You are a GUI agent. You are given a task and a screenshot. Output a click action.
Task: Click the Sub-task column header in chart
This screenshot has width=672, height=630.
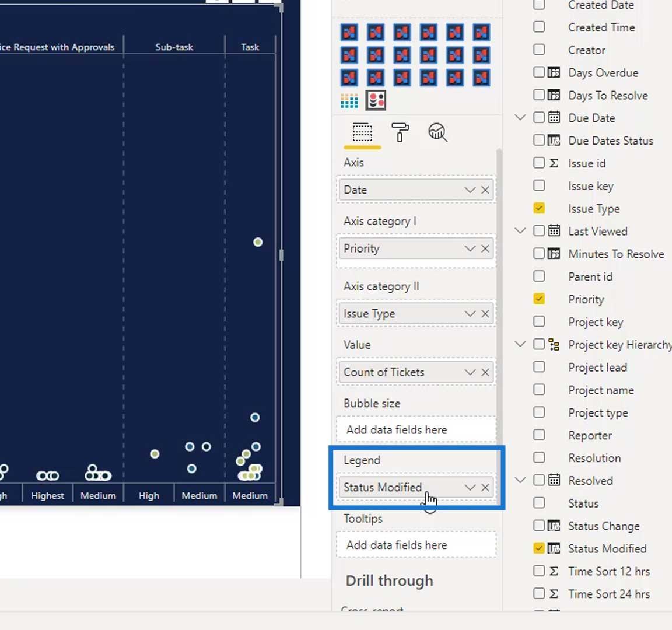tap(174, 47)
